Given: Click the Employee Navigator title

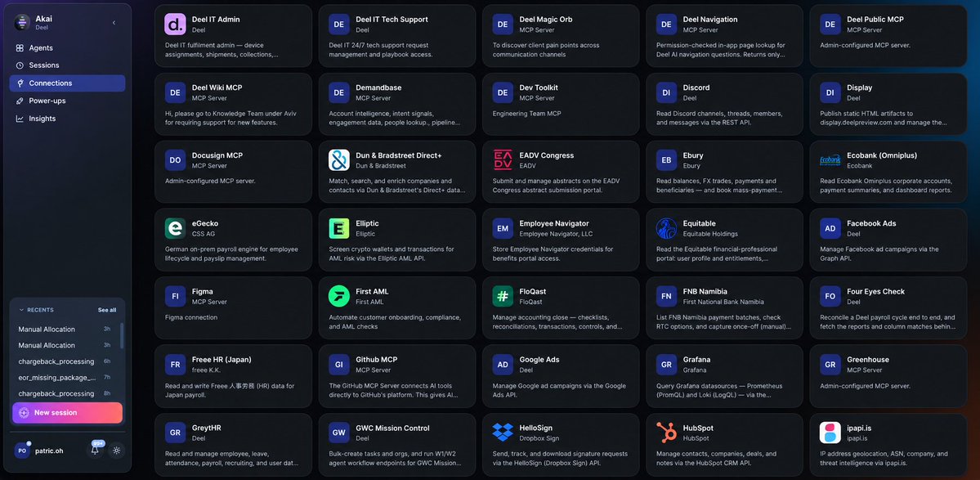Looking at the screenshot, I should click(x=553, y=223).
